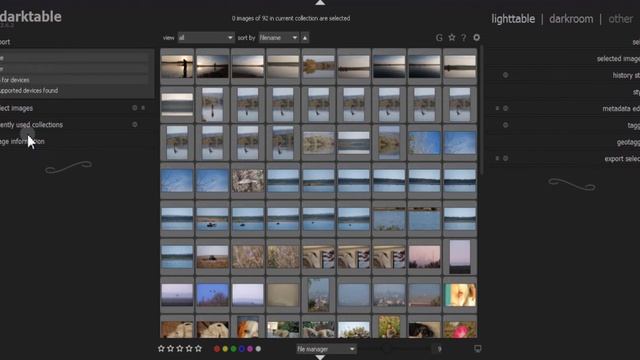Switch to the darkroom view
This screenshot has height=360, width=640.
[571, 19]
